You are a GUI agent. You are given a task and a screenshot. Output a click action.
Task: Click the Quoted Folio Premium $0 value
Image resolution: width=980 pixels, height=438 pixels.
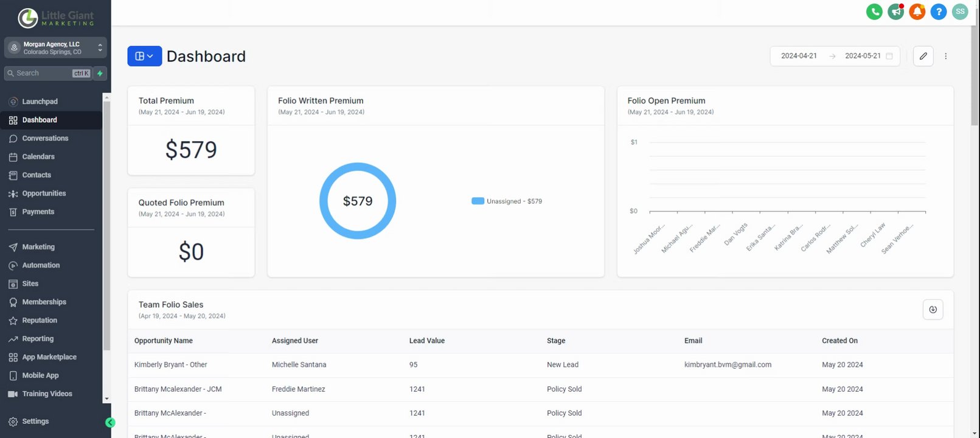[191, 252]
